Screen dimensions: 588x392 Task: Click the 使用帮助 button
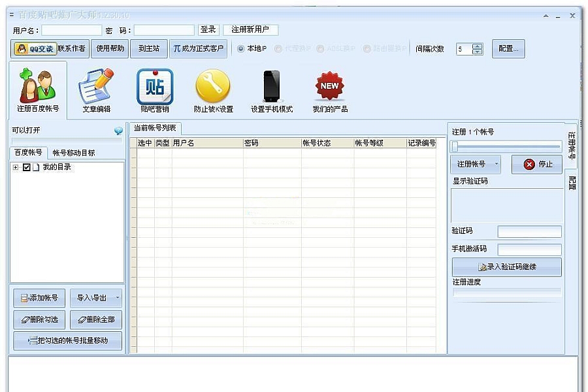(x=110, y=49)
